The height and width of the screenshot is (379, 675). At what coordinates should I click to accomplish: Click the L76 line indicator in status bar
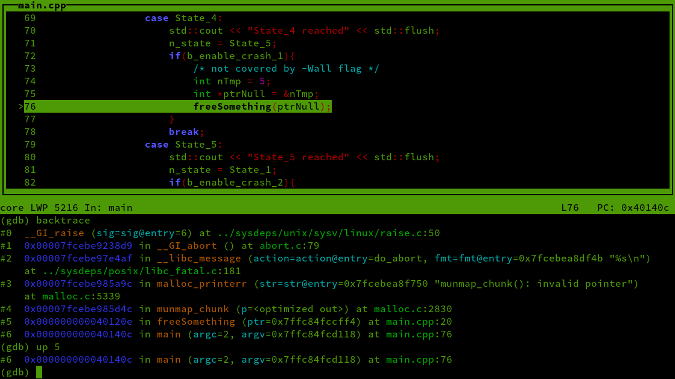570,208
